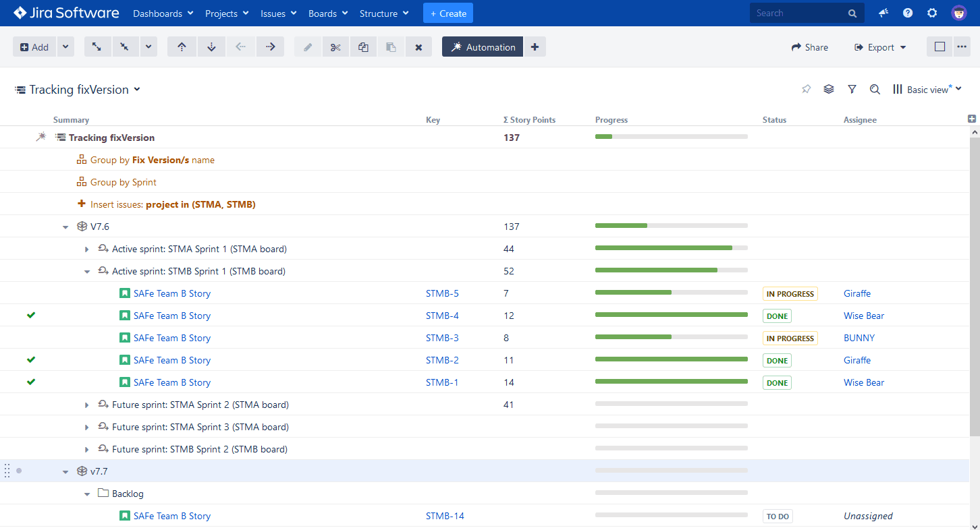Click the Jira search field

point(800,13)
